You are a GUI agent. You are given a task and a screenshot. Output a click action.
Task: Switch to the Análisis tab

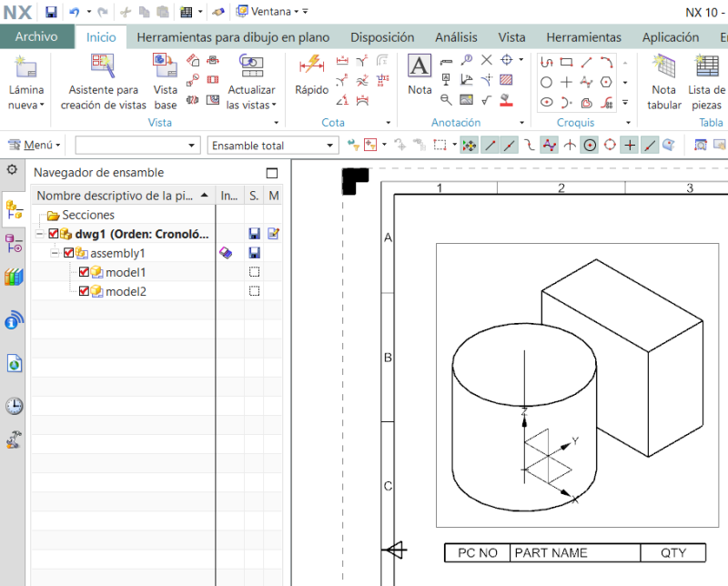point(456,37)
